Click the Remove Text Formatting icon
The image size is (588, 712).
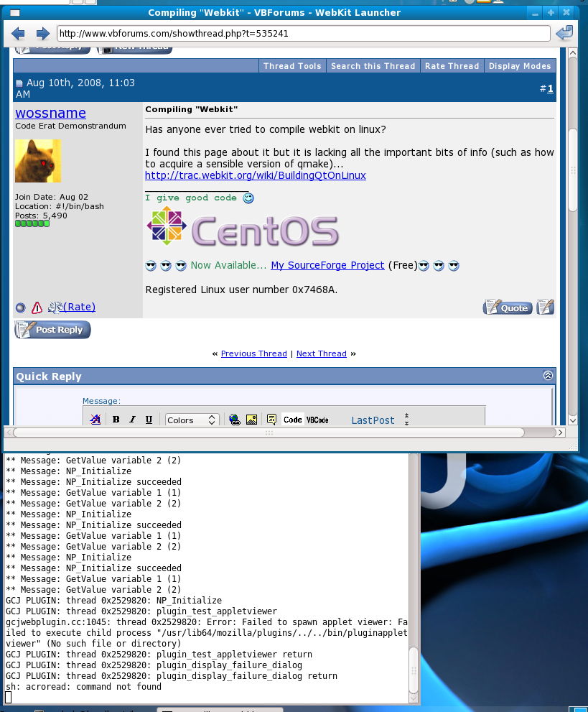point(95,420)
